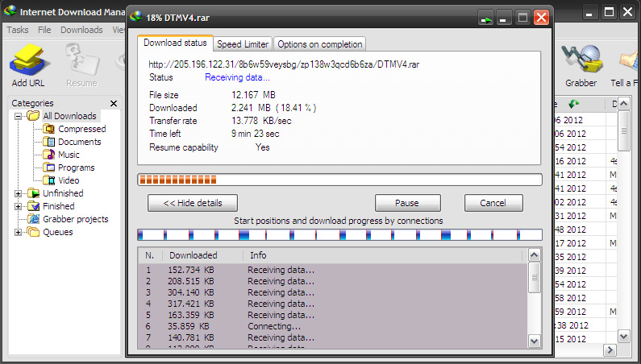Select the Programs category icon
Viewport: 641px width, 364px height.
pos(48,168)
